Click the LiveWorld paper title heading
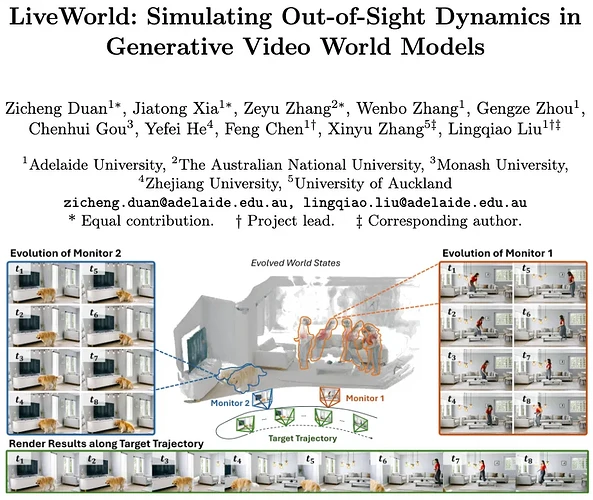Screen dimensions: 593x500 [x=295, y=32]
